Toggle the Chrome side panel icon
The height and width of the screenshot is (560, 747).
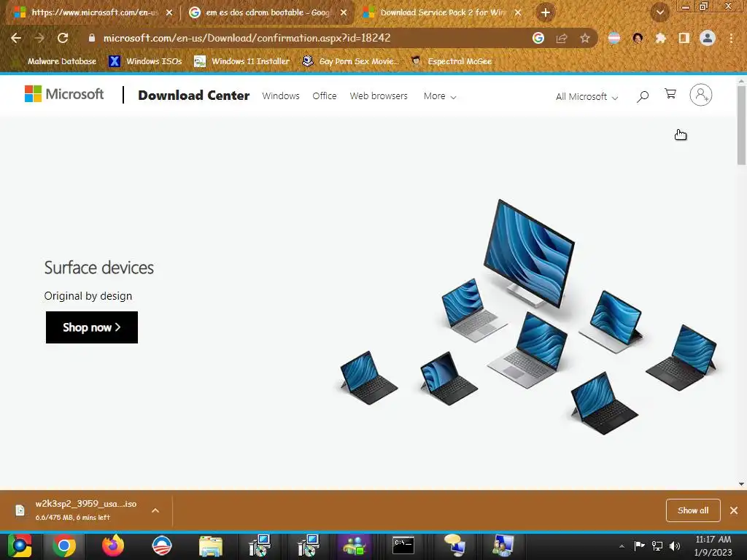684,38
